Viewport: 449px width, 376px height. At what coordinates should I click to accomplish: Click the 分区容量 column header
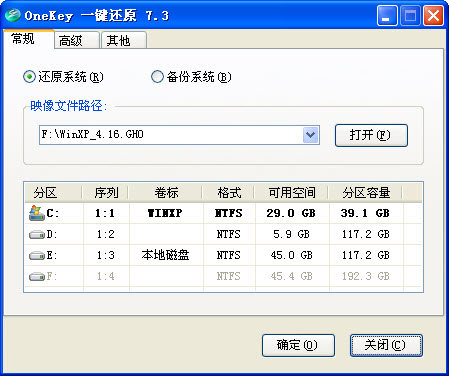tap(366, 192)
